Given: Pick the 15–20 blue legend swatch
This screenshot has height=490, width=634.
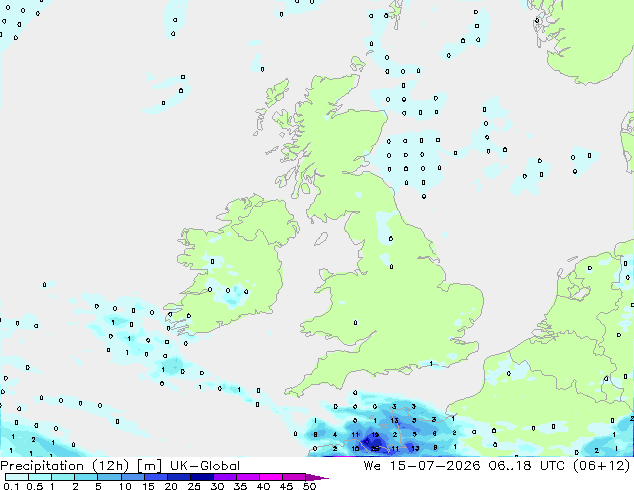Looking at the screenshot, I should (156, 477).
